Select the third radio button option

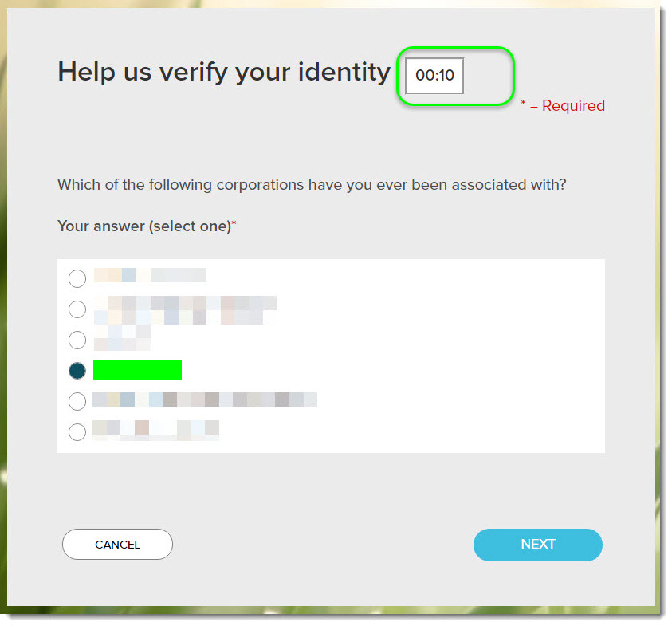pyautogui.click(x=77, y=341)
